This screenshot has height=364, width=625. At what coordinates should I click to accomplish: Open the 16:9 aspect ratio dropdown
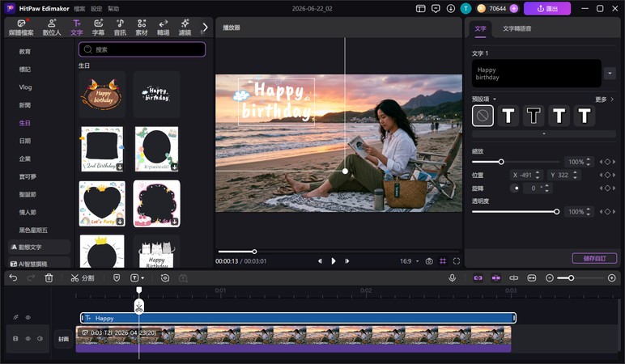(410, 261)
